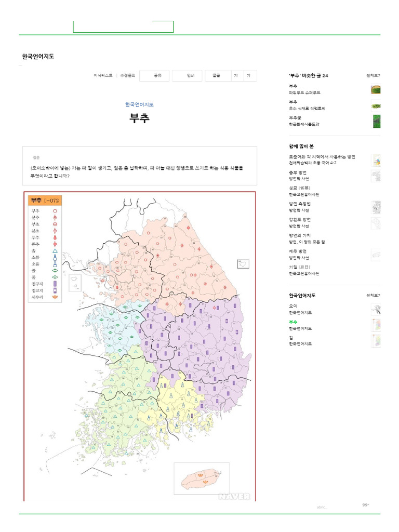
Task: Click the 우수 식재료 디렉토리 부추 thumbnail
Action: click(376, 105)
